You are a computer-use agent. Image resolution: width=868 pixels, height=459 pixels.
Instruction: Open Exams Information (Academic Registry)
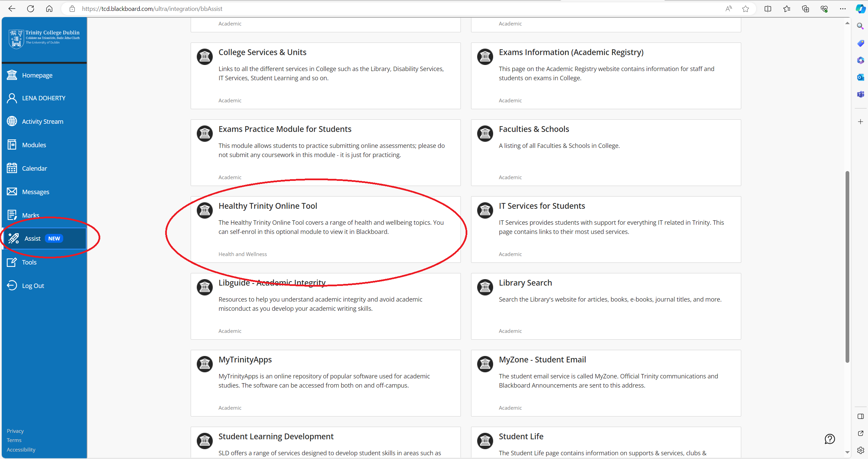tap(571, 52)
